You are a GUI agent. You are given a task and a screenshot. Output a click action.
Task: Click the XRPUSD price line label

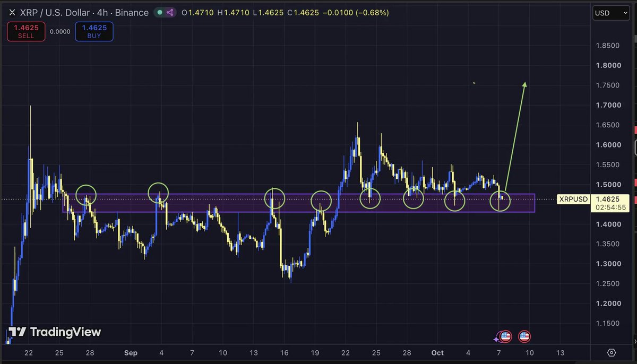tap(573, 200)
